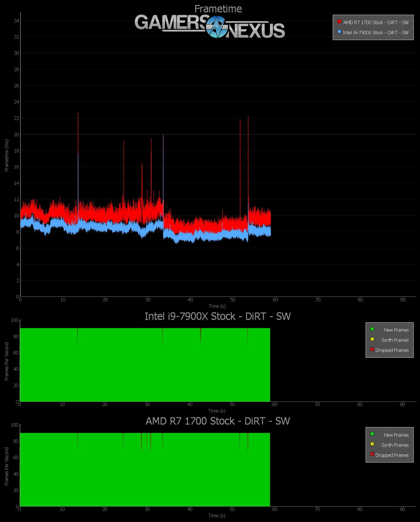
Task: Click 'Dropped Frames' text in AMD chart legend
Action: click(392, 455)
